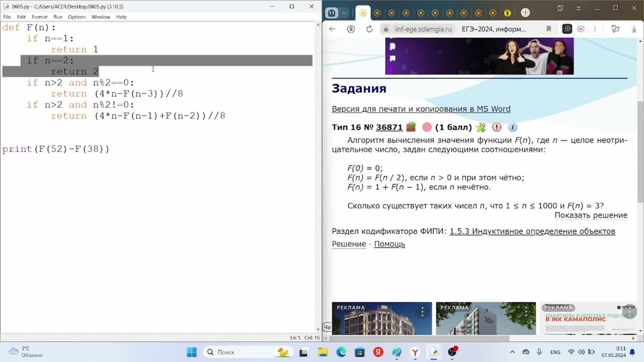Open task number 36871 link

click(389, 127)
